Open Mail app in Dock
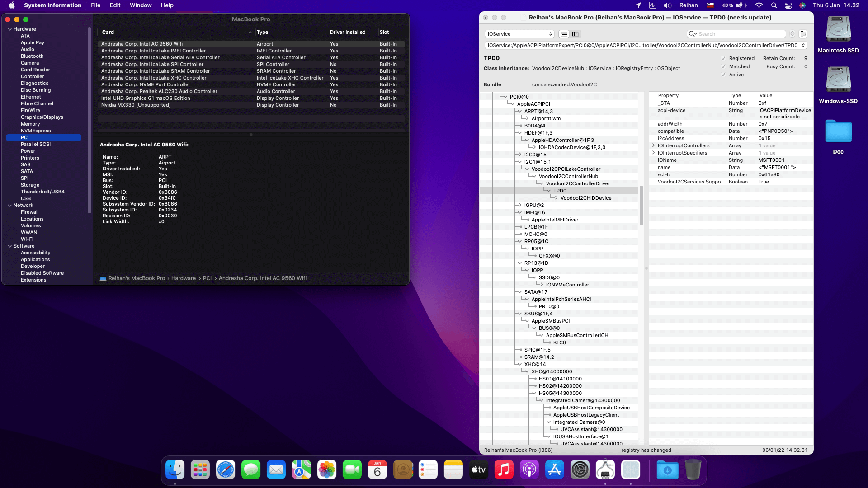The image size is (868, 488). tap(276, 470)
